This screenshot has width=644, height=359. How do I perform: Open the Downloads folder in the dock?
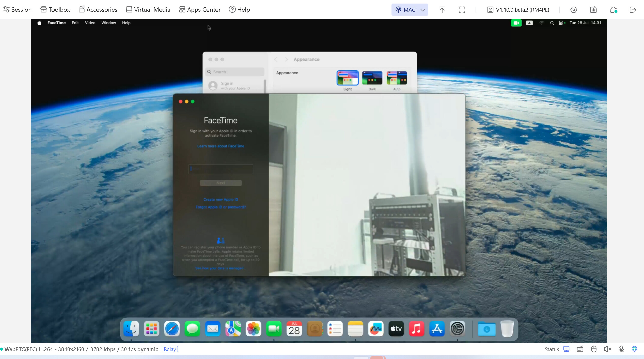point(487,329)
